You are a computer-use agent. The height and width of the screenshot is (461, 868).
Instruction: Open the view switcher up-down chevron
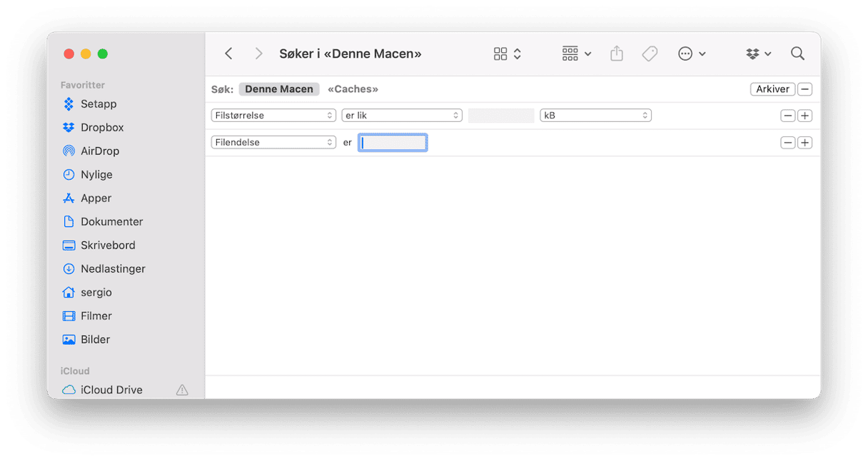click(518, 54)
